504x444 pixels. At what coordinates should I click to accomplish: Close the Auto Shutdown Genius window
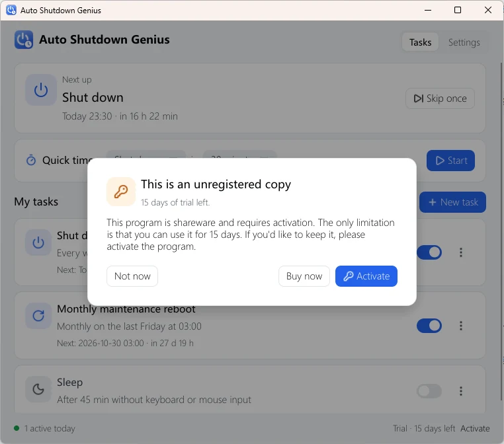tap(488, 11)
